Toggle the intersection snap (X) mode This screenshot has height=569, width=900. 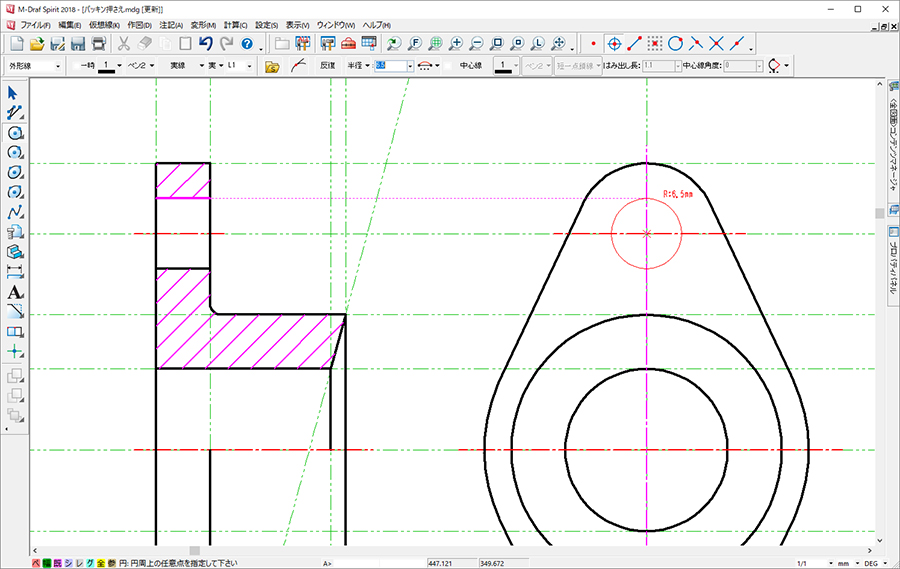(x=716, y=43)
